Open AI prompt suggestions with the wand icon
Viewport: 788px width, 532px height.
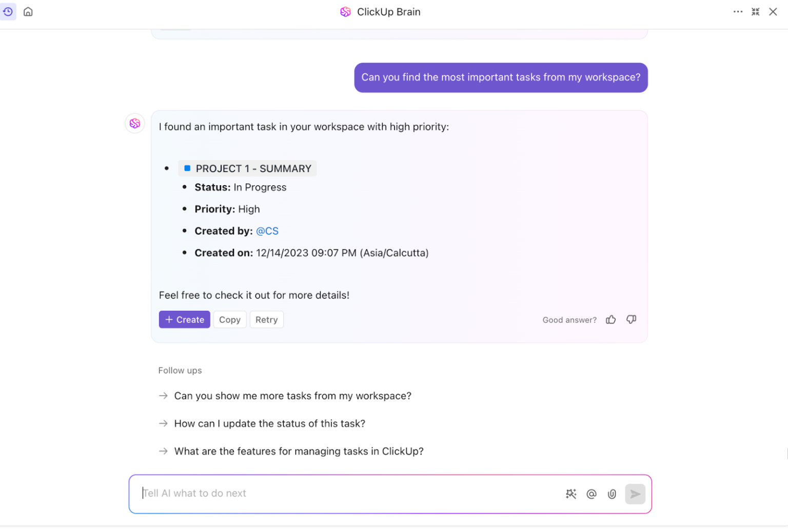point(571,494)
